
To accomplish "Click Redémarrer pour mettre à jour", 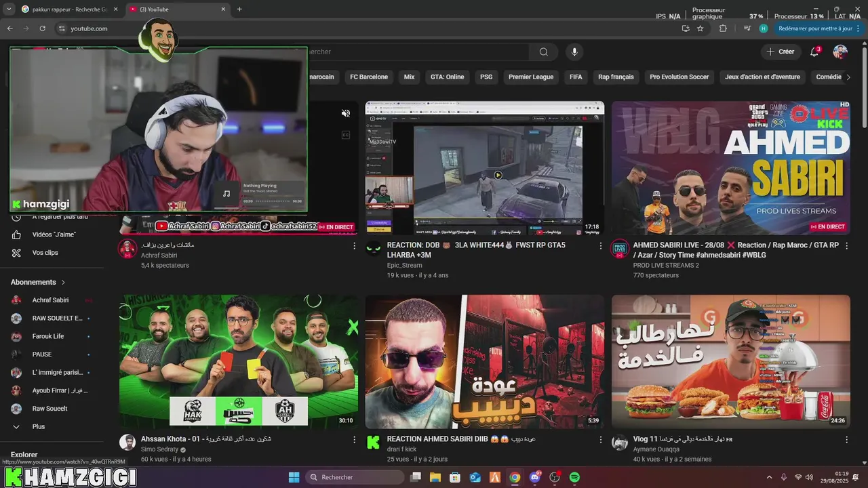I will (815, 28).
